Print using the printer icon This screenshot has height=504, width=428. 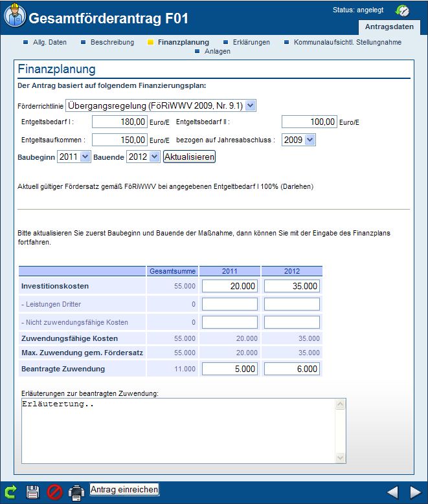[x=76, y=492]
